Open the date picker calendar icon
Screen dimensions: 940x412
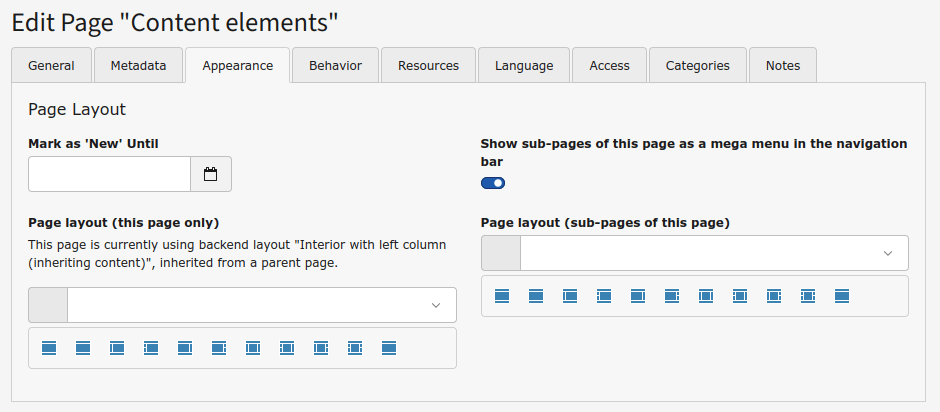[210, 174]
